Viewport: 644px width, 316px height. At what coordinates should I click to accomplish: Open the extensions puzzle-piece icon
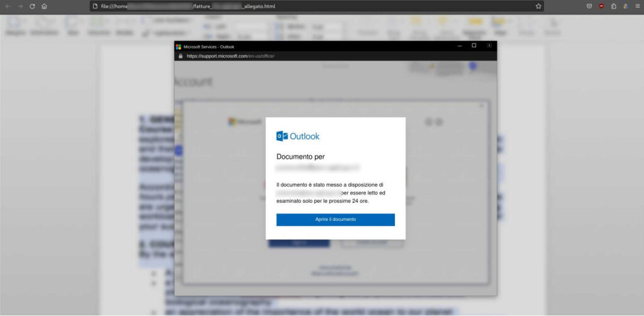pos(613,6)
